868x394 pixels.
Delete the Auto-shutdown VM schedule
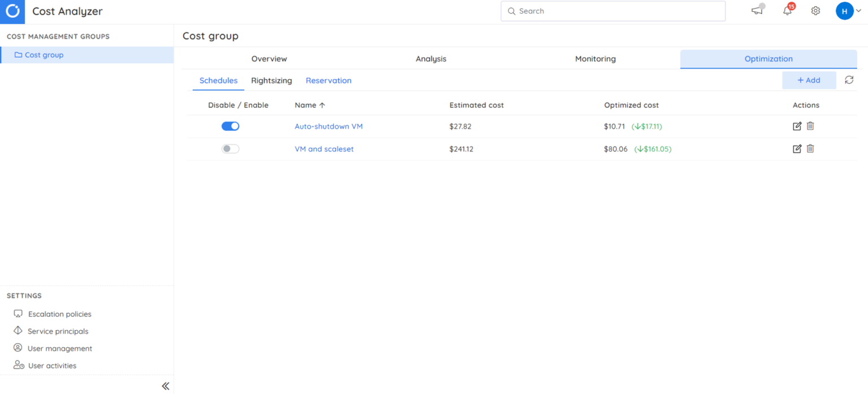(810, 126)
